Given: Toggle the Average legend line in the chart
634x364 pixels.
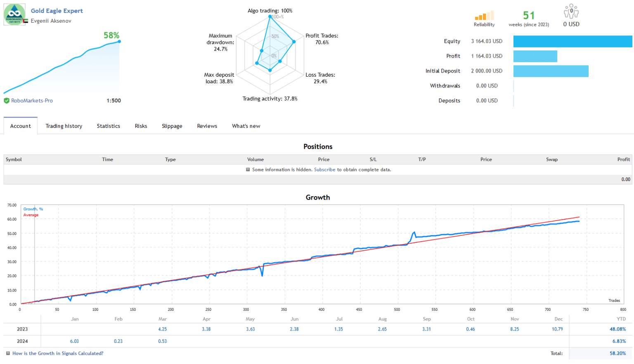Looking at the screenshot, I should click(x=31, y=215).
